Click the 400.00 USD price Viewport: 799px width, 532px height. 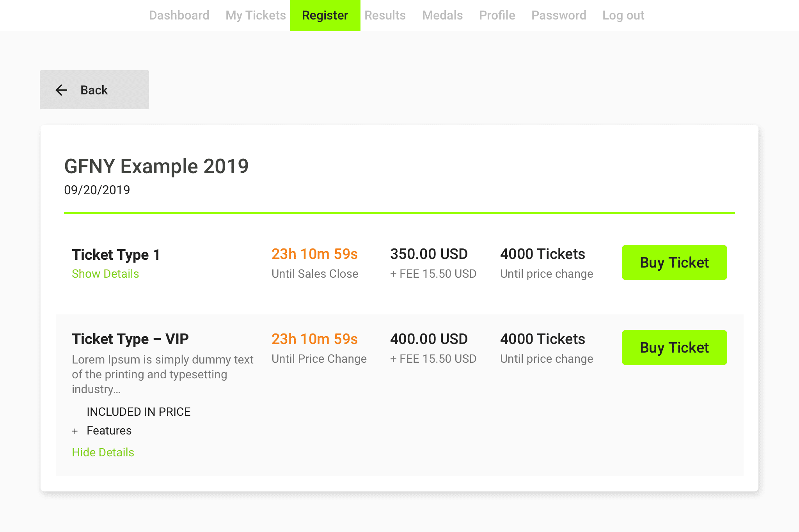429,339
